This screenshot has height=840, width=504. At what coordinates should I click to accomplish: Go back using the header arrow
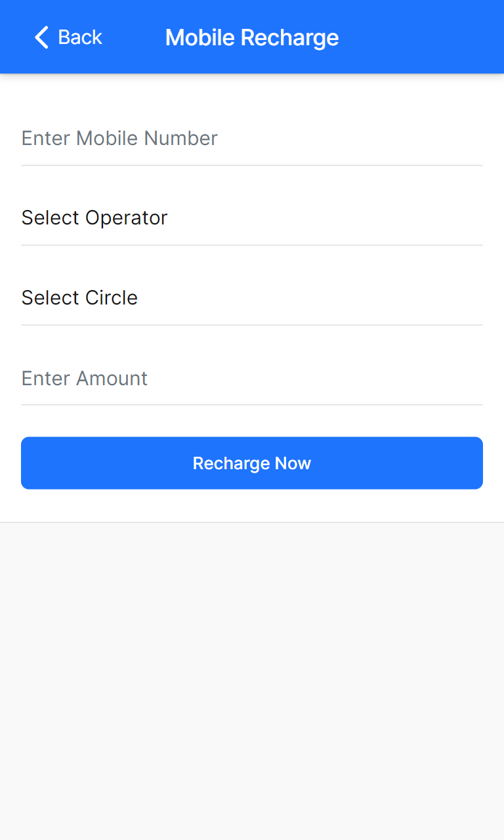[41, 37]
